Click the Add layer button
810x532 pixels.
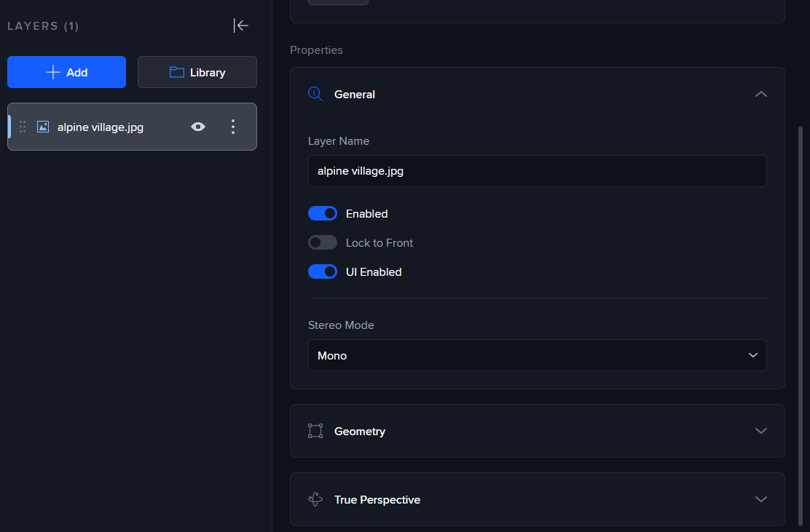tap(66, 72)
